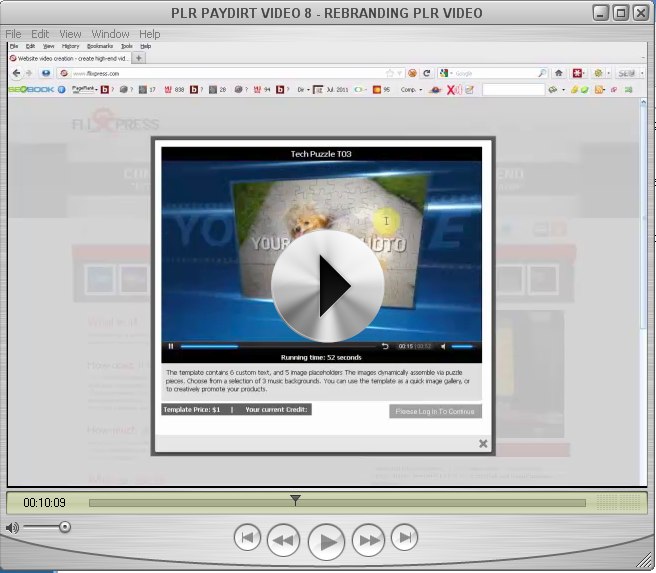The image size is (656, 573).
Task: Select the Website video creation tab
Action: (70, 58)
